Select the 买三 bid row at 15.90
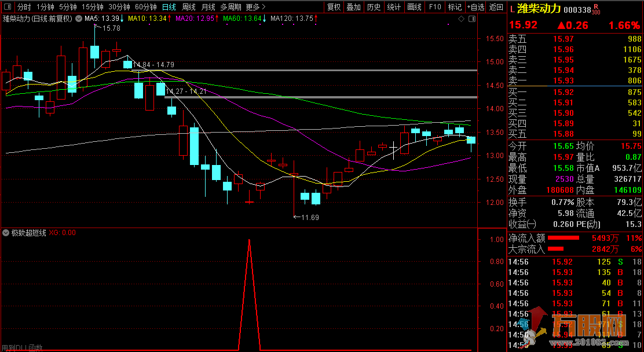The image size is (644, 352). pyautogui.click(x=575, y=113)
